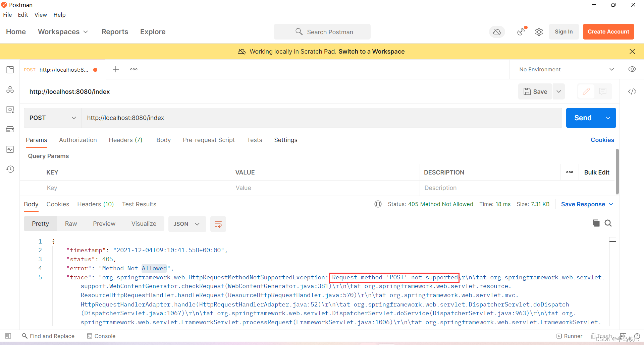Click the Save button
The width and height of the screenshot is (644, 345).
pyautogui.click(x=535, y=91)
